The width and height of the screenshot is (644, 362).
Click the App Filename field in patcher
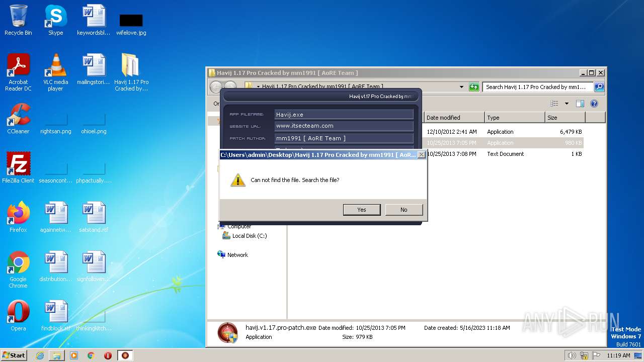tap(344, 115)
